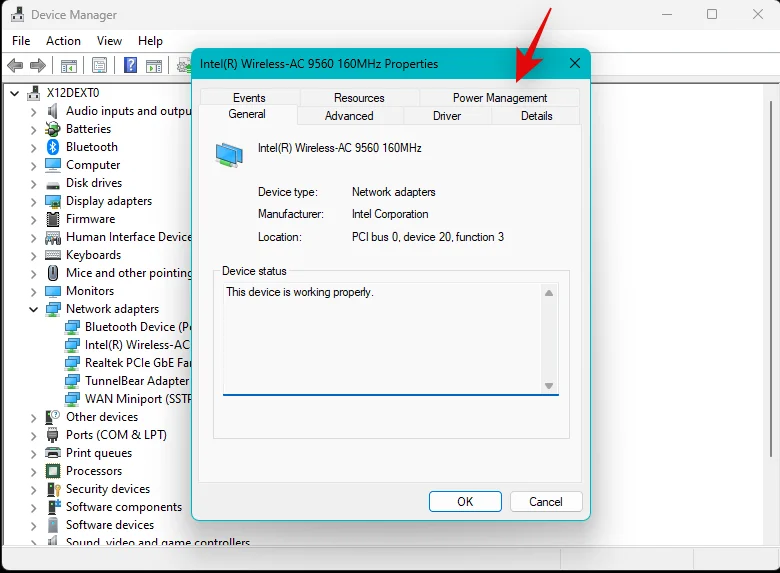Click the 'PCI bus 0, device 20, function 3' text
The height and width of the screenshot is (573, 780).
428,237
